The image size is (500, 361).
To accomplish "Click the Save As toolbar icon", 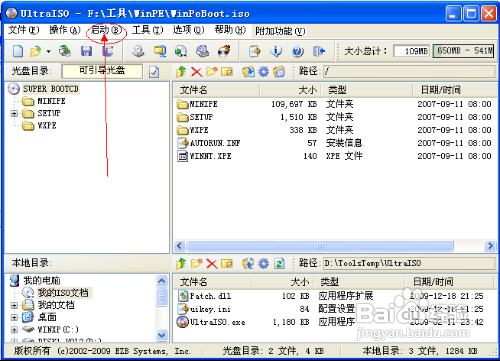I will pos(108,51).
